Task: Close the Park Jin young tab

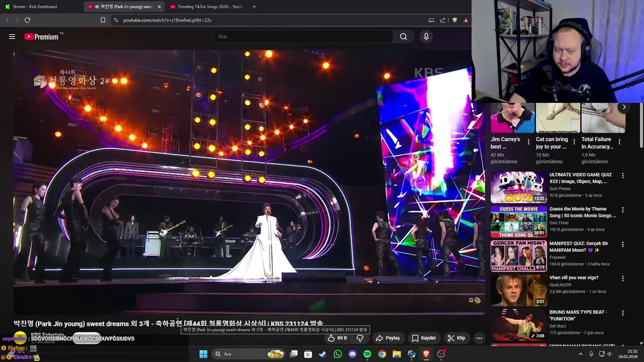Action: click(159, 7)
